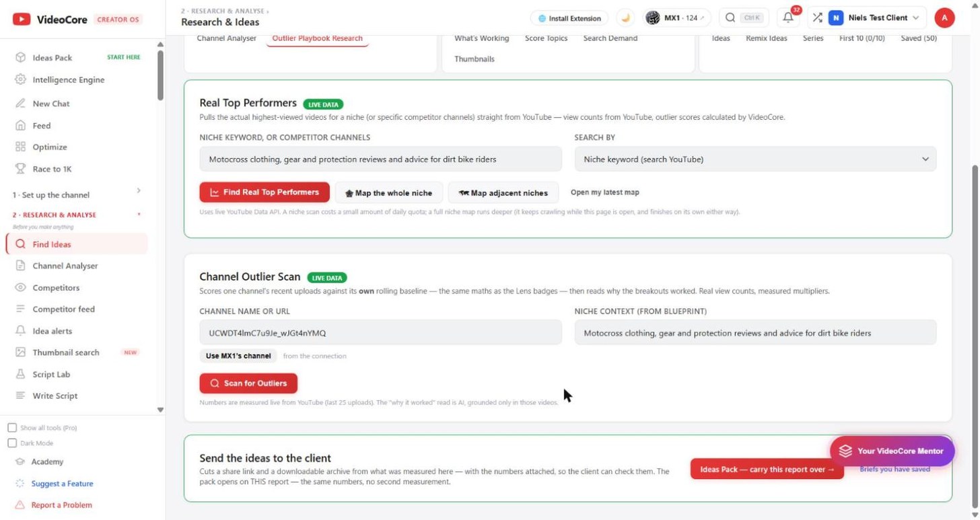
Task: Click Find Real Top Performers button
Action: click(265, 192)
